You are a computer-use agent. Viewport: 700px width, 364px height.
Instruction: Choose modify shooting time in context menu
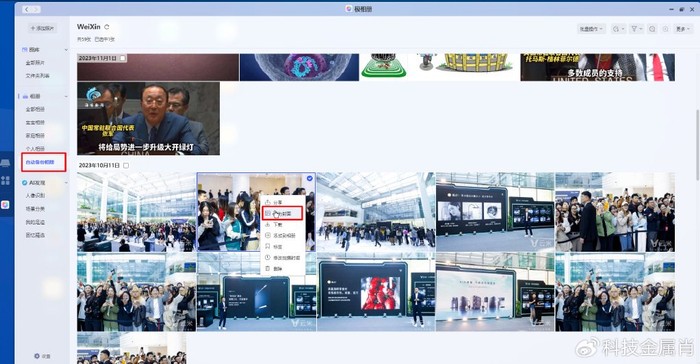[282, 258]
